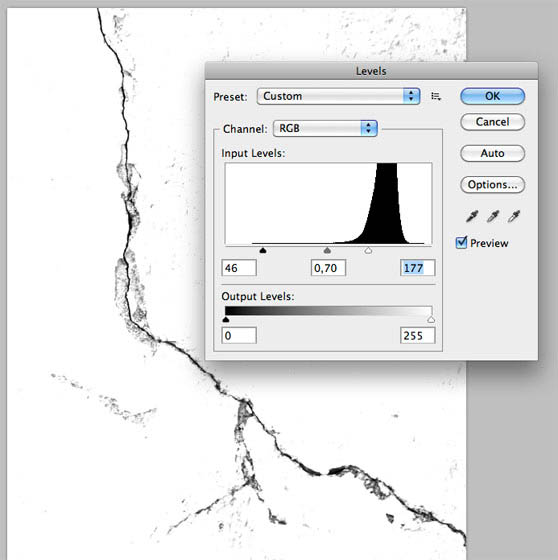Click the input midtone gray slider triangle

tap(327, 250)
